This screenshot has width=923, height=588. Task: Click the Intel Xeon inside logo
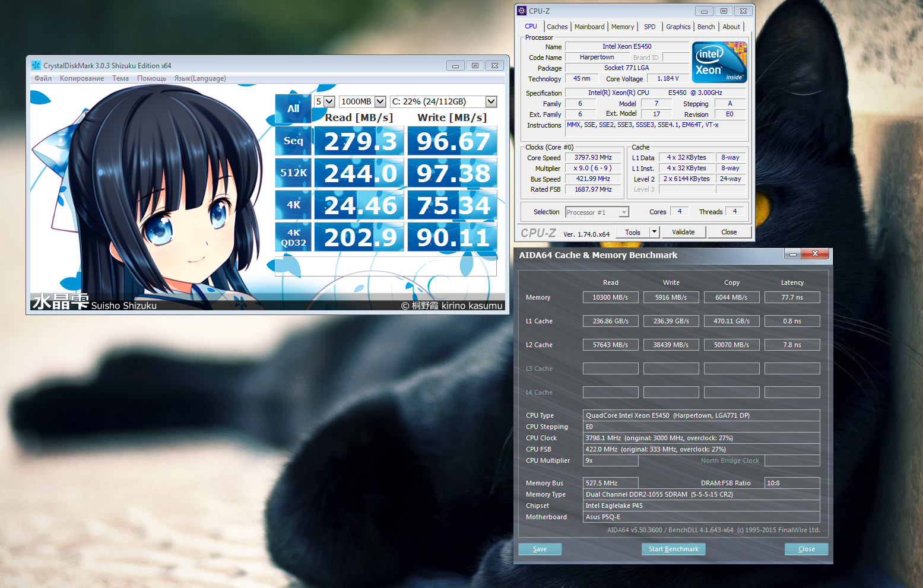(719, 62)
